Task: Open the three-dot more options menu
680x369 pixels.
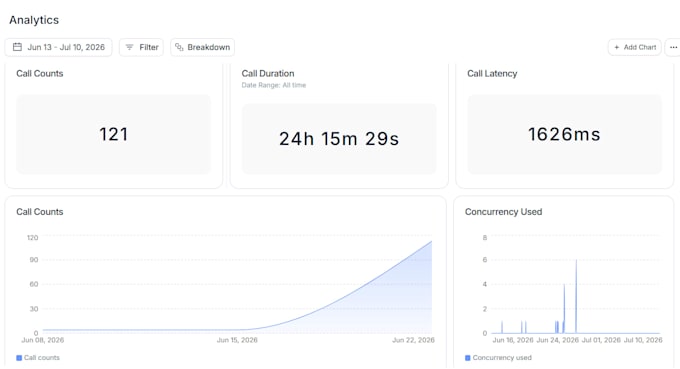Action: (x=673, y=47)
